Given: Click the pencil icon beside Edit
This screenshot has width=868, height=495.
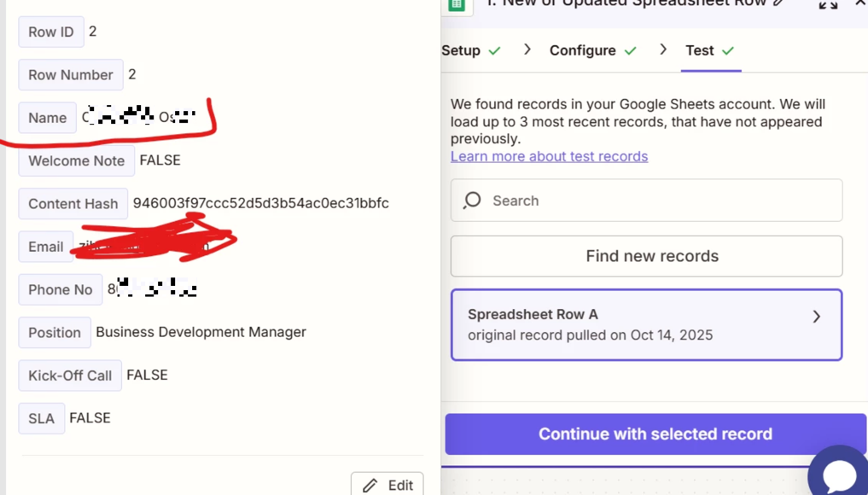Looking at the screenshot, I should tap(370, 485).
